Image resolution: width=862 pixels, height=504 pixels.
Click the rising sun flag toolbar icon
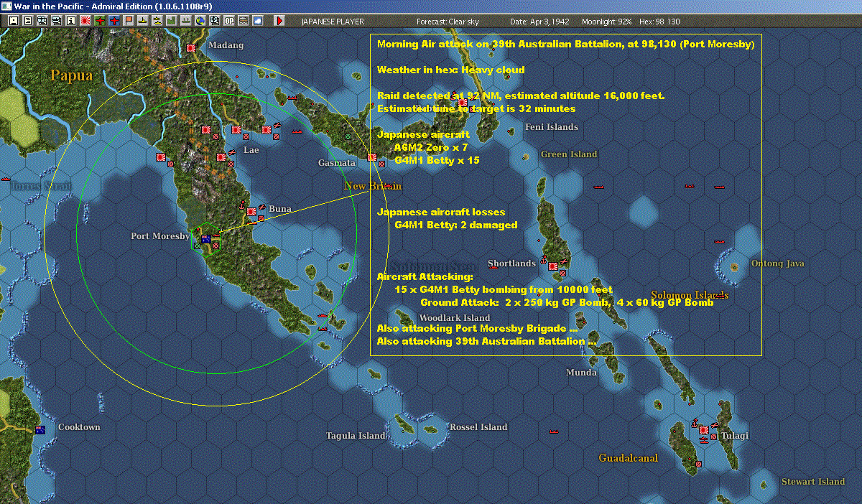coord(85,22)
